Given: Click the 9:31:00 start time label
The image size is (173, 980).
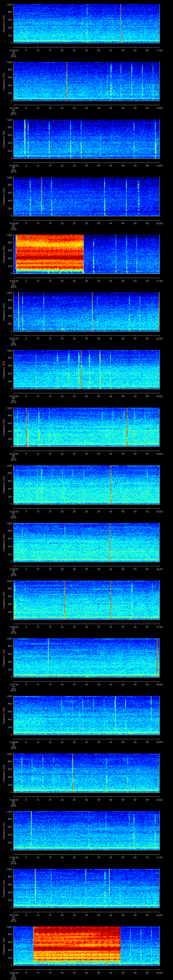Looking at the screenshot, I should 14,915.
